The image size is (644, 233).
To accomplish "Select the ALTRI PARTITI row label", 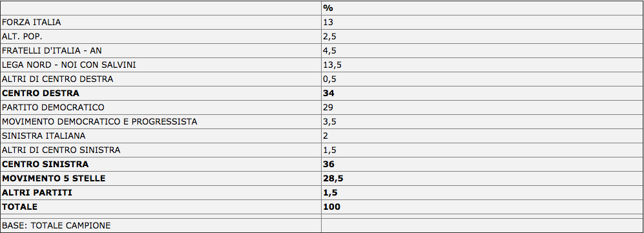I will (x=37, y=192).
